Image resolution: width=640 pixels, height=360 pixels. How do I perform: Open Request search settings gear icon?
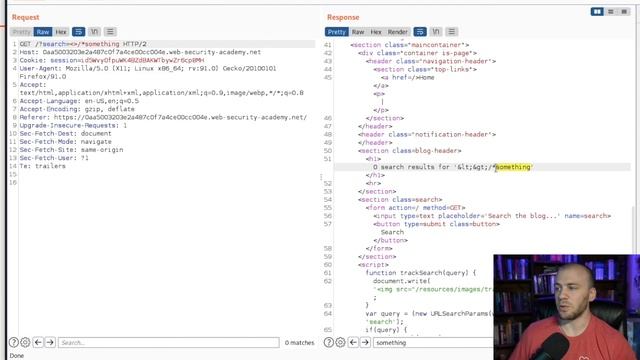[25, 342]
